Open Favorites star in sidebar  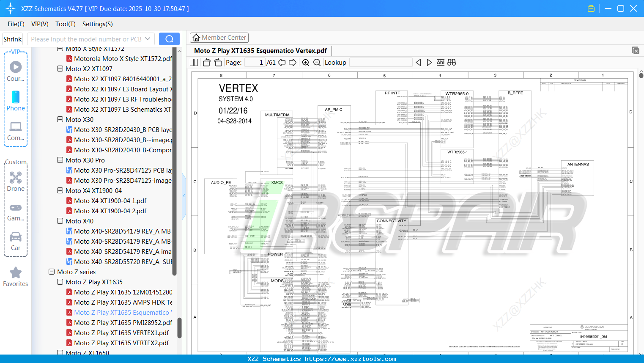click(x=16, y=277)
